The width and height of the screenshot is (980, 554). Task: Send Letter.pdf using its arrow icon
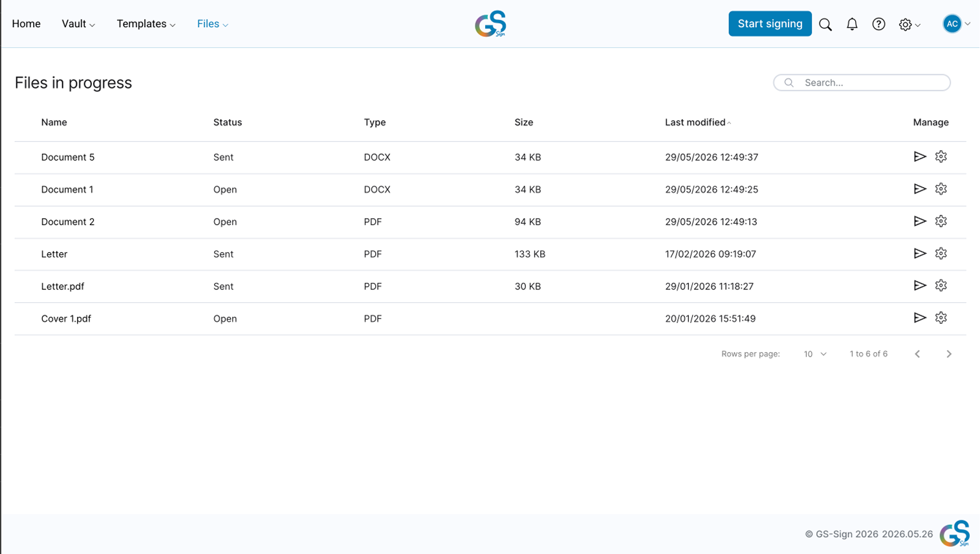(x=920, y=285)
